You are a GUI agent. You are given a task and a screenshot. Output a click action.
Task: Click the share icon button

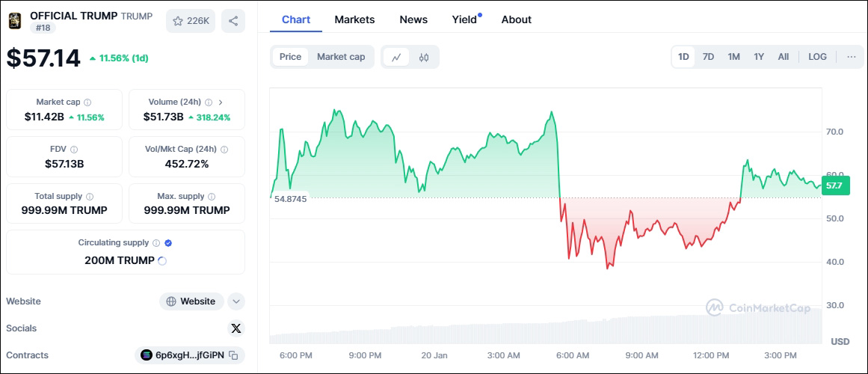[x=233, y=21]
